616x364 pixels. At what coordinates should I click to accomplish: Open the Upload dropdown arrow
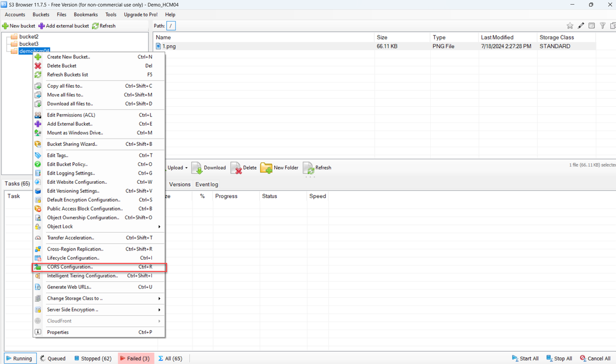[x=186, y=168]
